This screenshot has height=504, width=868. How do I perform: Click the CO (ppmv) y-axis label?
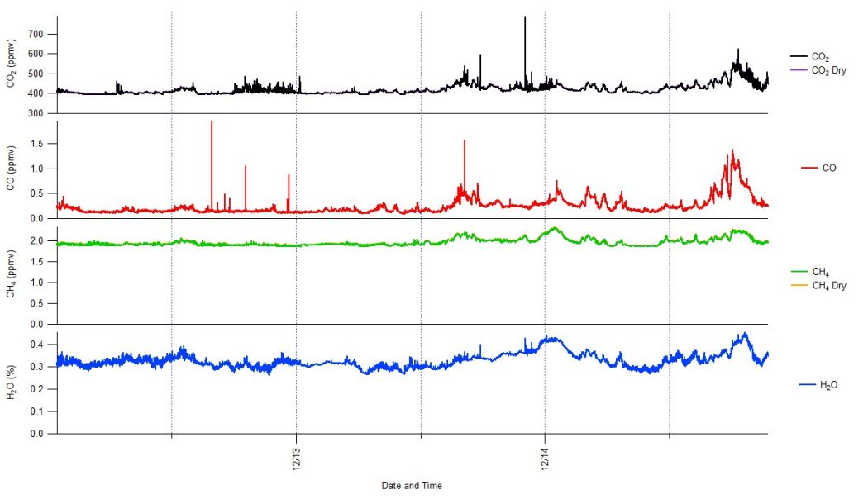pos(12,169)
